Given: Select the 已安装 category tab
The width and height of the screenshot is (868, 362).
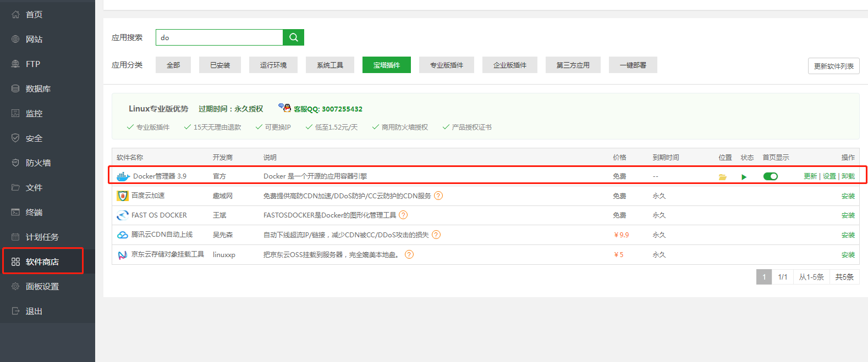Looking at the screenshot, I should coord(220,65).
